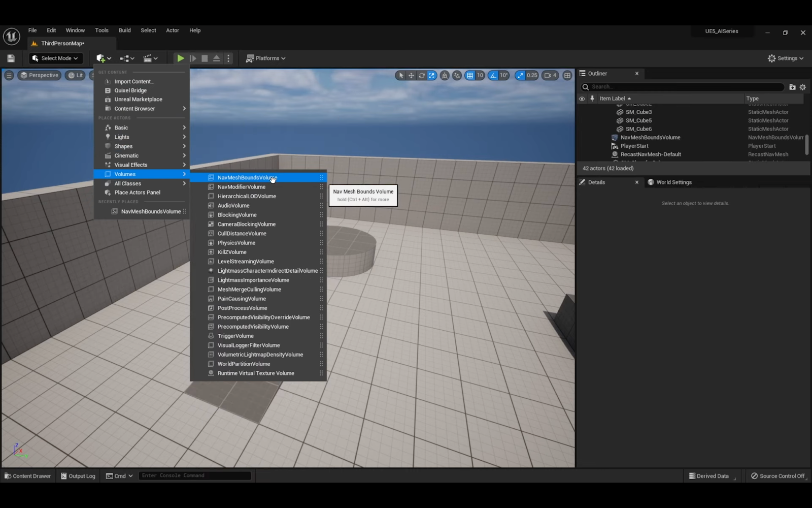This screenshot has width=812, height=508.
Task: Click the viewport layout maximize icon
Action: [x=567, y=75]
